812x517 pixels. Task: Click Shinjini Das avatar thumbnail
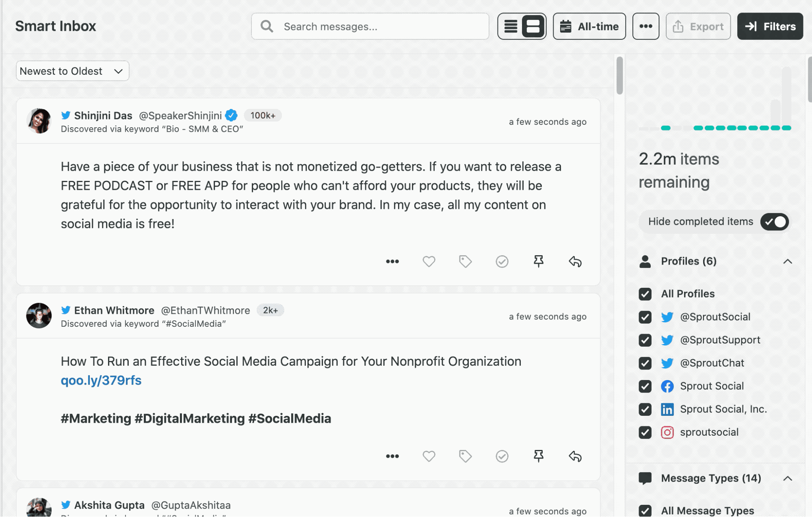[39, 121]
